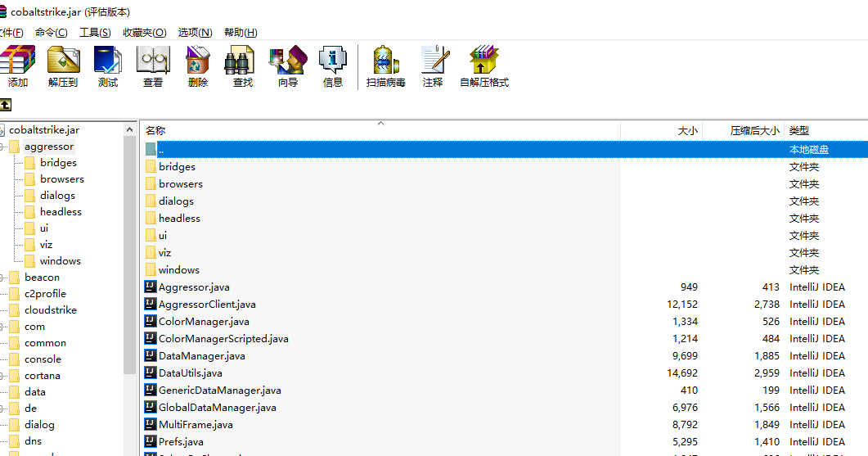
Task: Click the bridges folder icon in file list
Action: tap(151, 166)
